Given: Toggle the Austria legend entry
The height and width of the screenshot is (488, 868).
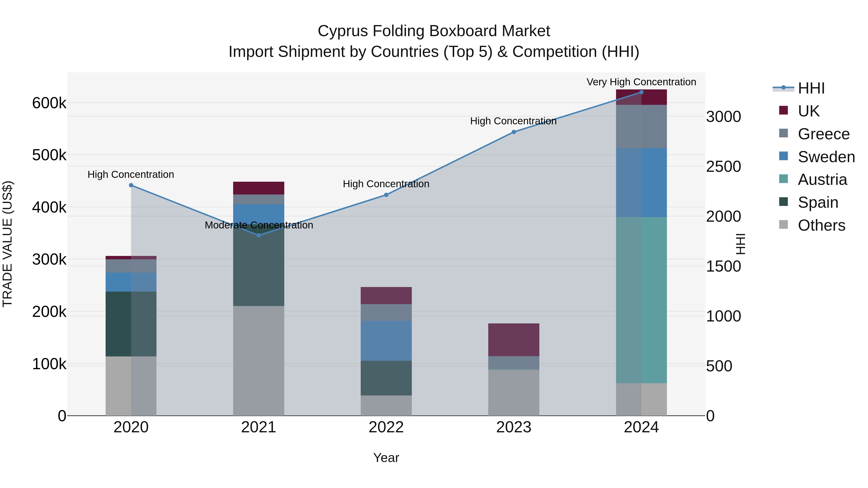Looking at the screenshot, I should pyautogui.click(x=813, y=180).
